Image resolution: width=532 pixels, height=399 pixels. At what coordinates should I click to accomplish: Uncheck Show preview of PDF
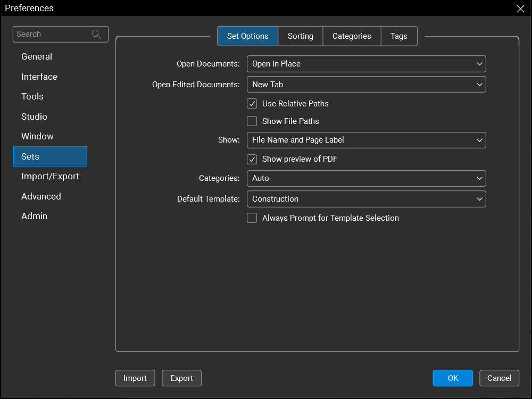point(252,159)
